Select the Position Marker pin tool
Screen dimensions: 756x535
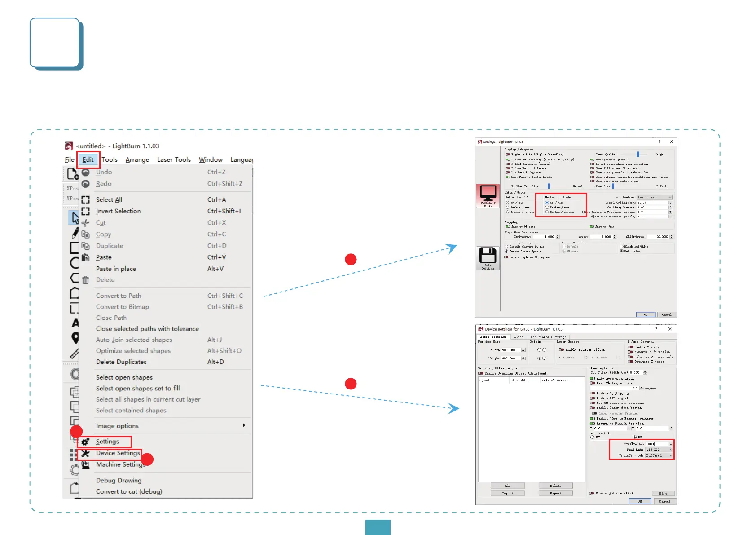pyautogui.click(x=75, y=338)
